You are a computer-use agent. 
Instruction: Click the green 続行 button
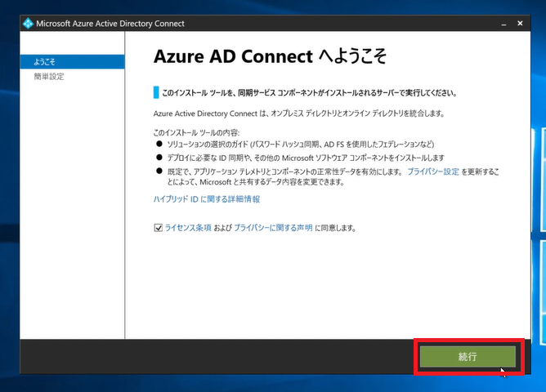tap(468, 356)
